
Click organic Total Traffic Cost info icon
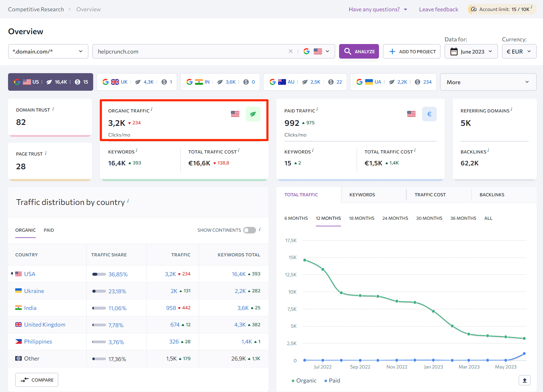[238, 150]
